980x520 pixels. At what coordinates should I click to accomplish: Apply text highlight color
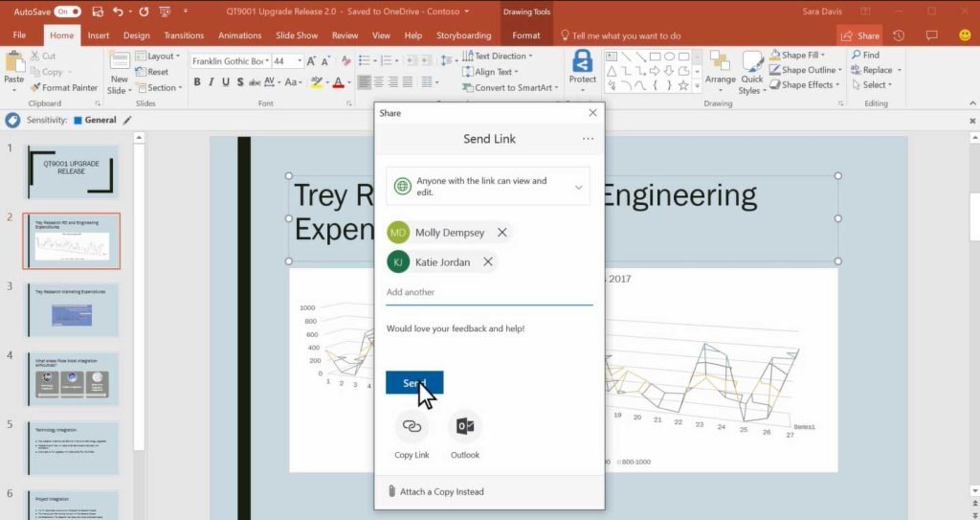point(317,82)
